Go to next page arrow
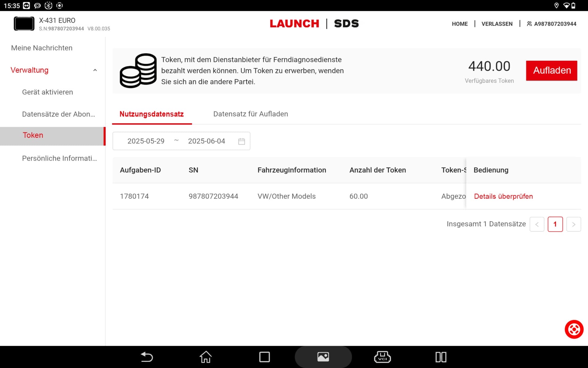This screenshot has width=588, height=368. pyautogui.click(x=574, y=224)
